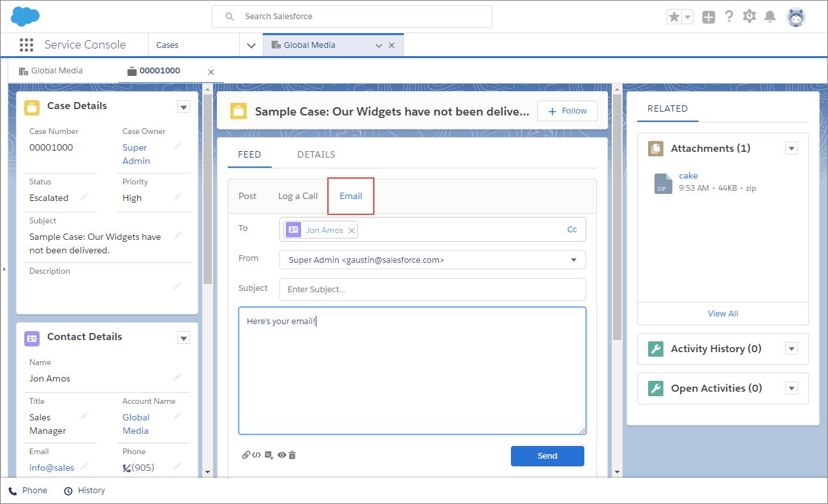Close the 00001000 case subtab
828x504 pixels.
pos(211,72)
